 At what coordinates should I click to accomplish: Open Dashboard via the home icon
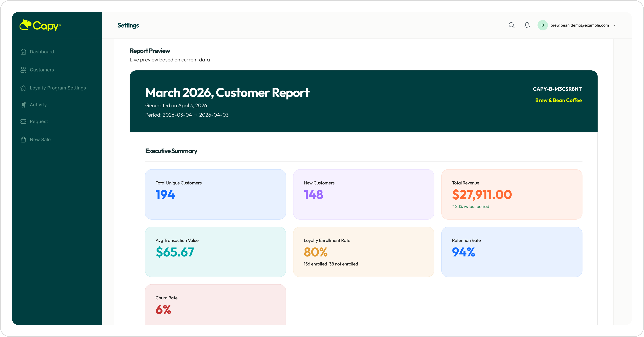point(24,52)
